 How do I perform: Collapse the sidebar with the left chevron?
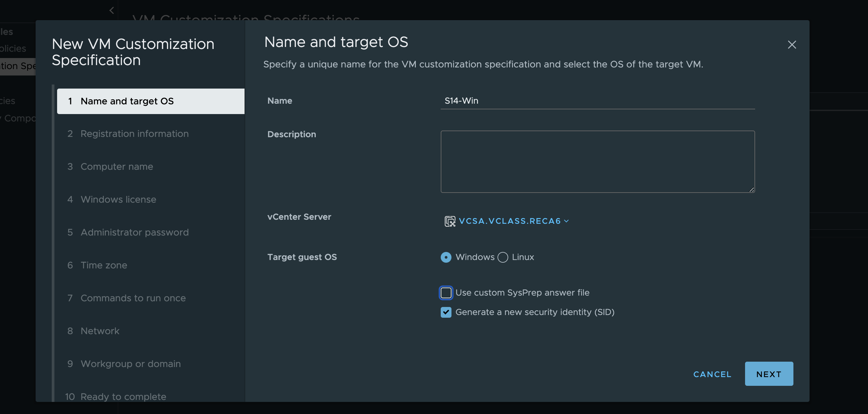pyautogui.click(x=112, y=10)
